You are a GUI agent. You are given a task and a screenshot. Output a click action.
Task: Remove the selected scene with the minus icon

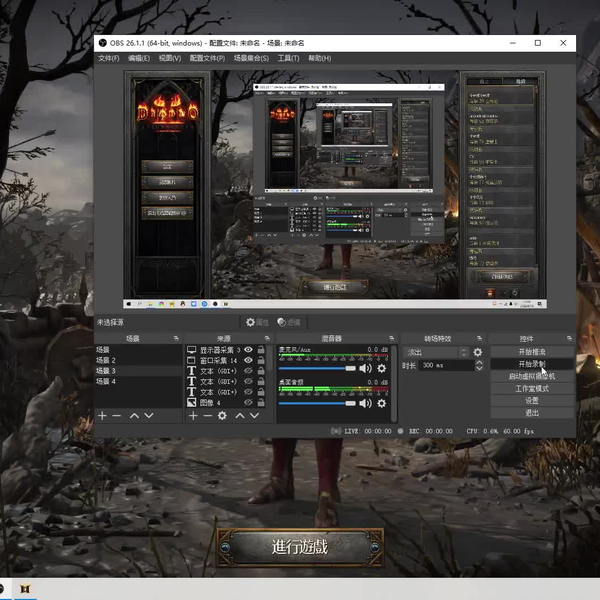(x=117, y=416)
